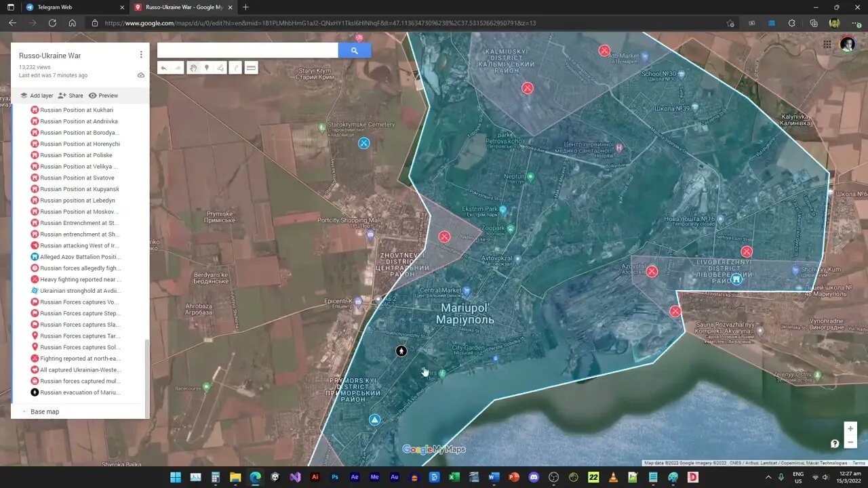Click the red fighting marker near Zhovtnevyi district
Screen dimensions: 868x488
[444, 237]
